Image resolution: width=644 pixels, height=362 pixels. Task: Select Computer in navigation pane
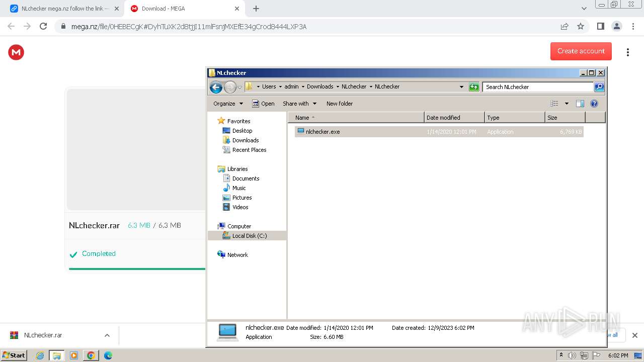tap(239, 226)
